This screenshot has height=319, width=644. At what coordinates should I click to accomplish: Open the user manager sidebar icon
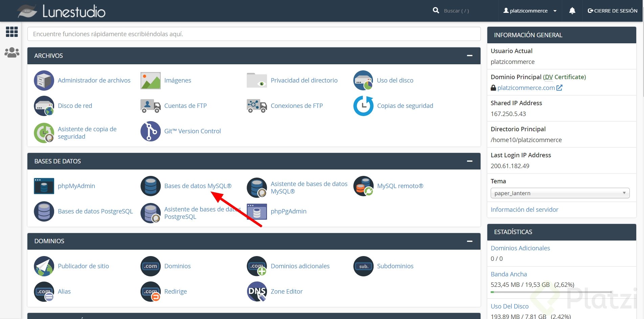coord(12,52)
